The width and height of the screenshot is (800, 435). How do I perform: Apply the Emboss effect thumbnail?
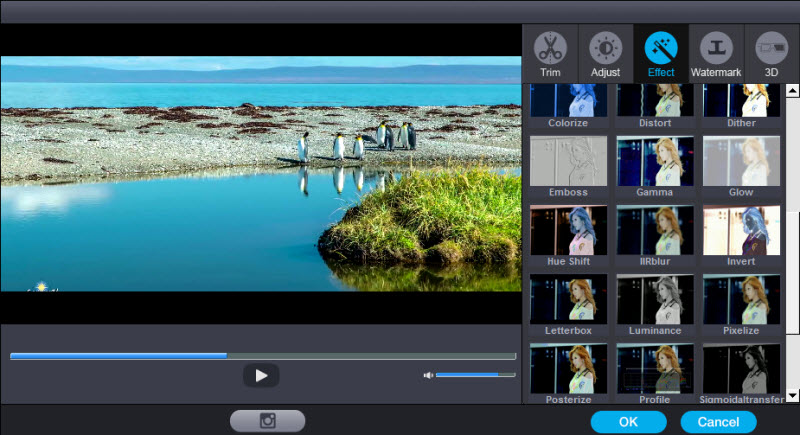(568, 160)
